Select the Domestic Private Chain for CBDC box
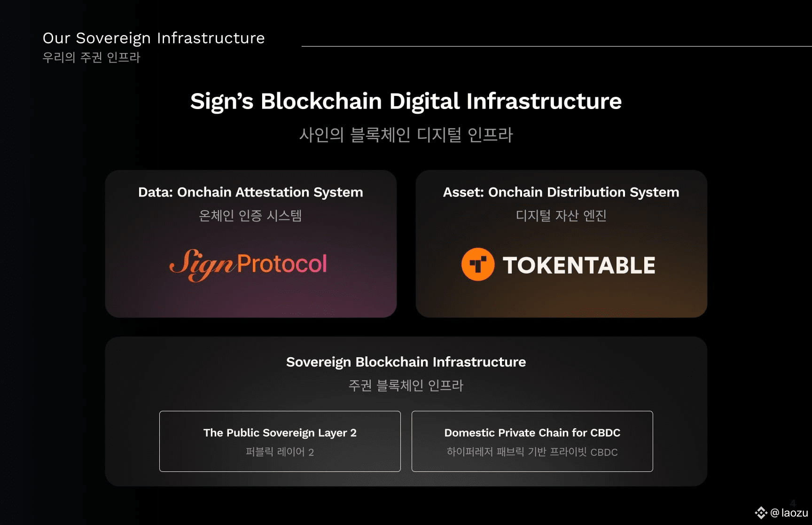Screen dimensions: 812x525 (532, 441)
